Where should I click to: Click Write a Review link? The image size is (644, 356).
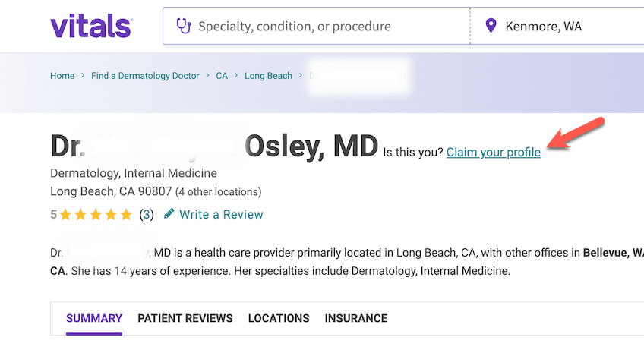221,214
